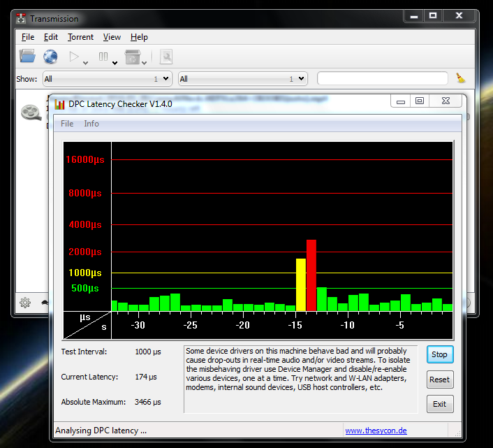Screen dimensions: 493x448
Task: Click the driver warning message text
Action: coord(297,369)
